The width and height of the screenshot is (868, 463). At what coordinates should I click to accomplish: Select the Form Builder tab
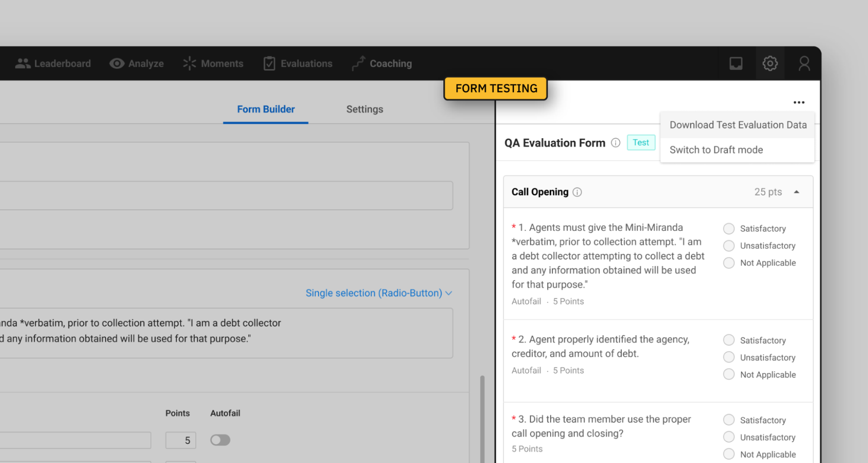(x=265, y=109)
